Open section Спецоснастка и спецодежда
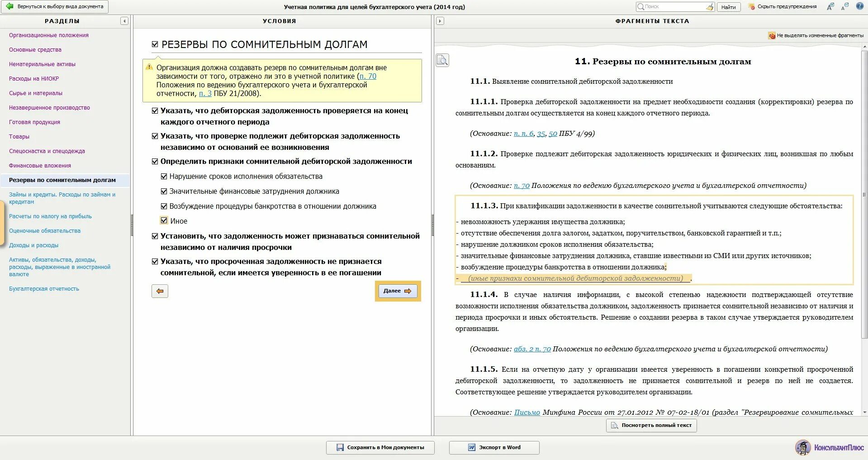 (47, 151)
